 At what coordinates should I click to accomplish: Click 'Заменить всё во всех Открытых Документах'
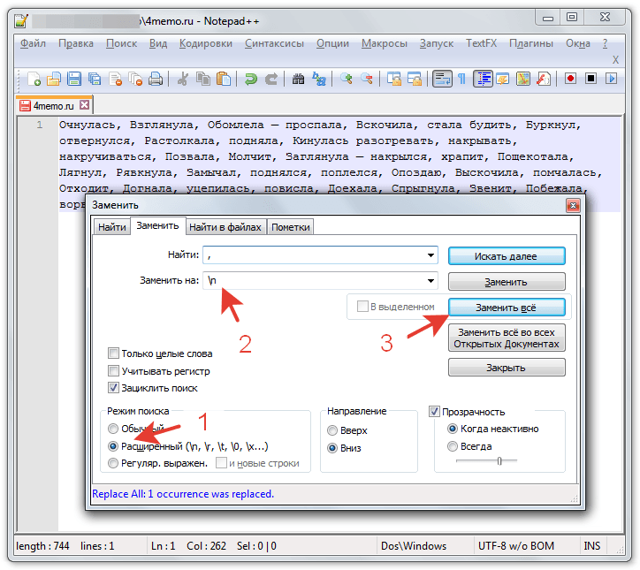tap(507, 338)
